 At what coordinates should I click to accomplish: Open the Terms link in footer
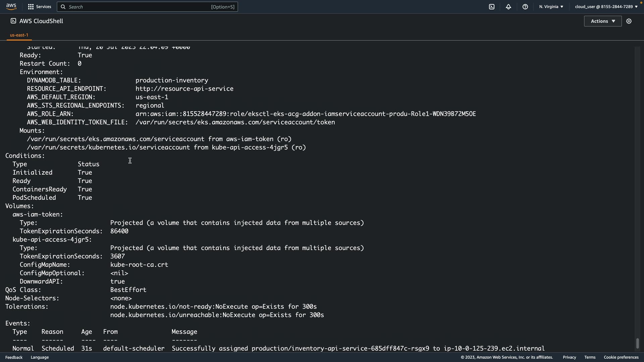pyautogui.click(x=590, y=357)
